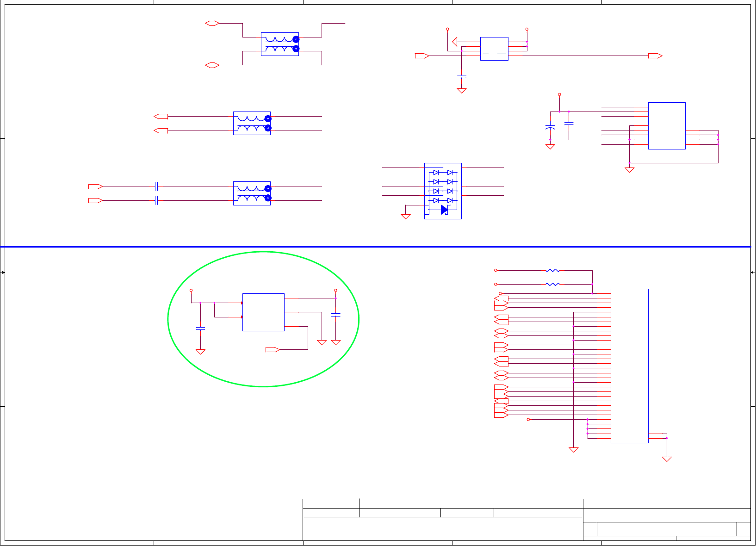Select the diode array protection block
Viewport: 756px width, 546px height.
[x=443, y=191]
